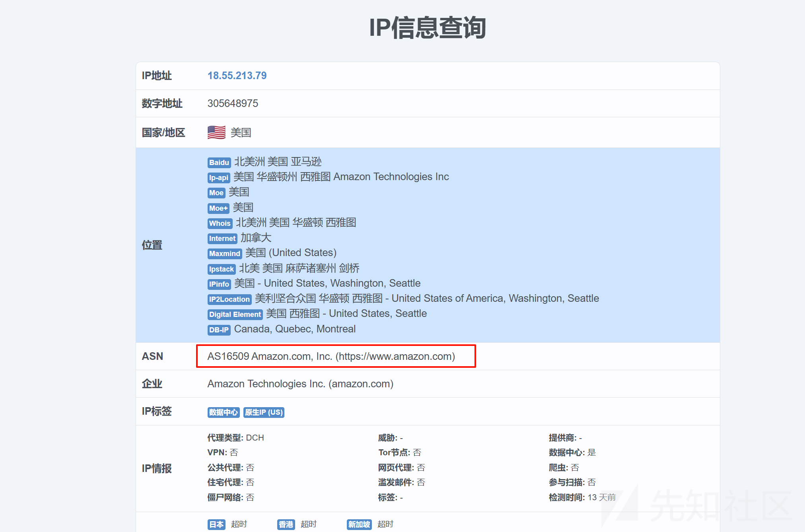Click the 威胁: - entry
Image resolution: width=805 pixels, height=532 pixels.
(x=391, y=438)
